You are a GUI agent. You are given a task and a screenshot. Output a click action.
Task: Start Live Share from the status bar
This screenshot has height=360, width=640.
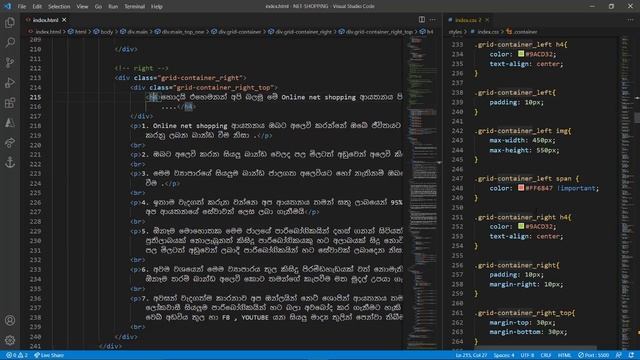pyautogui.click(x=49, y=355)
